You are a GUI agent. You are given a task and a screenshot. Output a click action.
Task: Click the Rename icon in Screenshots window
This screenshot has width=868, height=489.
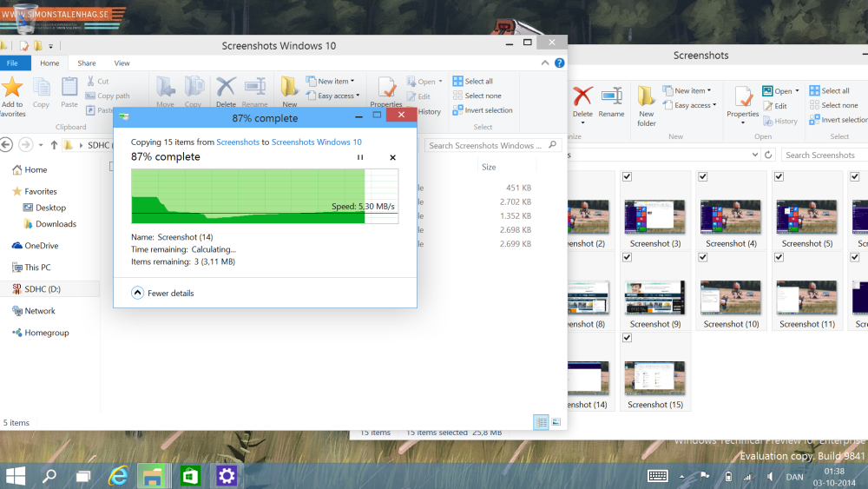pos(611,100)
